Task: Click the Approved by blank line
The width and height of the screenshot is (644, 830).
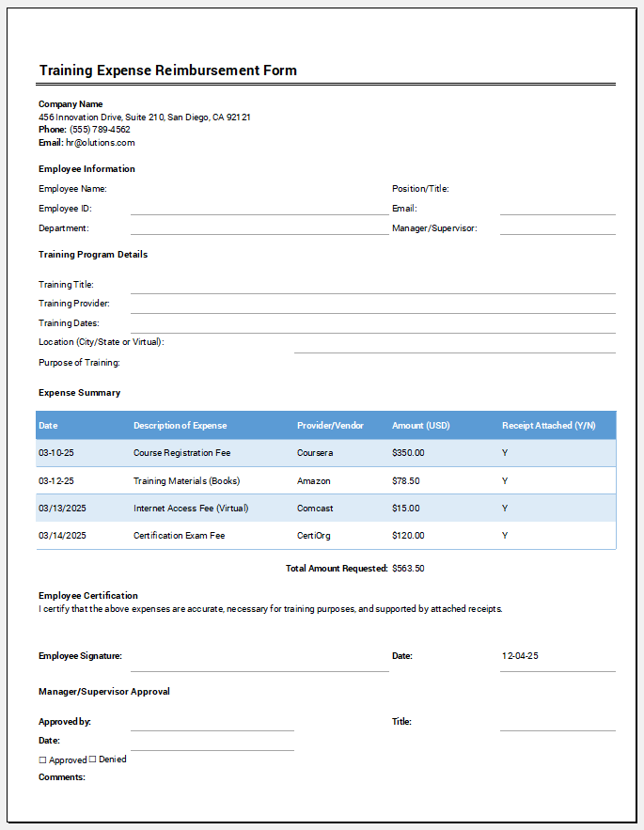Action: [212, 724]
